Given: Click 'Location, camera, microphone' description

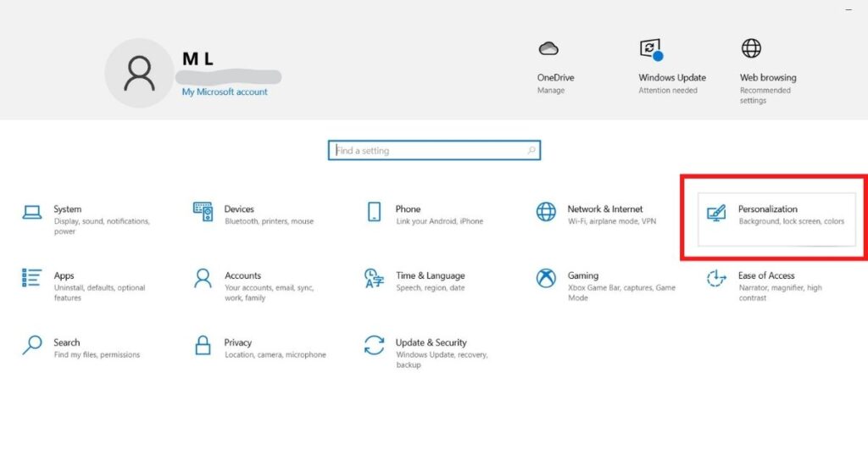Looking at the screenshot, I should [x=275, y=355].
